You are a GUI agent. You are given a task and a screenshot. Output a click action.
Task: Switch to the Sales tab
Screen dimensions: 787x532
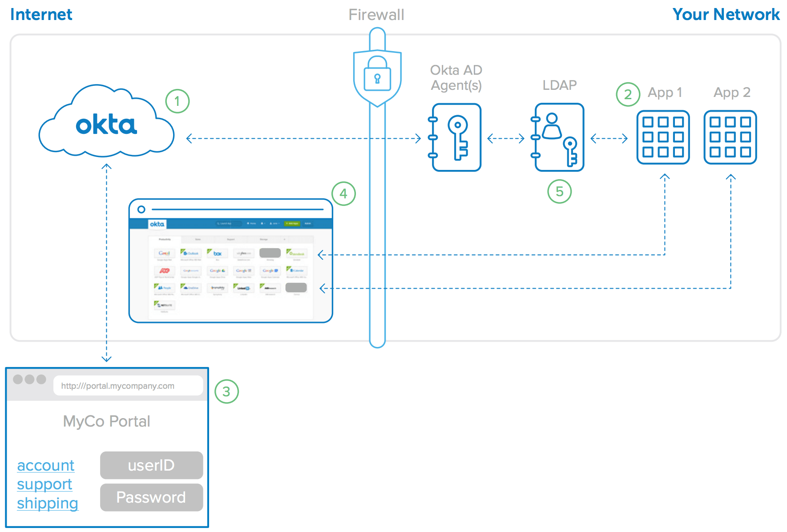pos(198,239)
